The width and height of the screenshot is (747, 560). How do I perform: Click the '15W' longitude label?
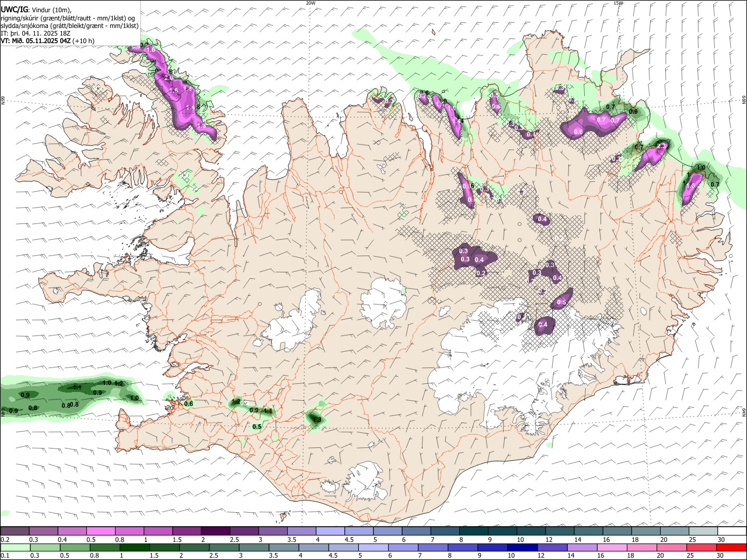pos(618,3)
